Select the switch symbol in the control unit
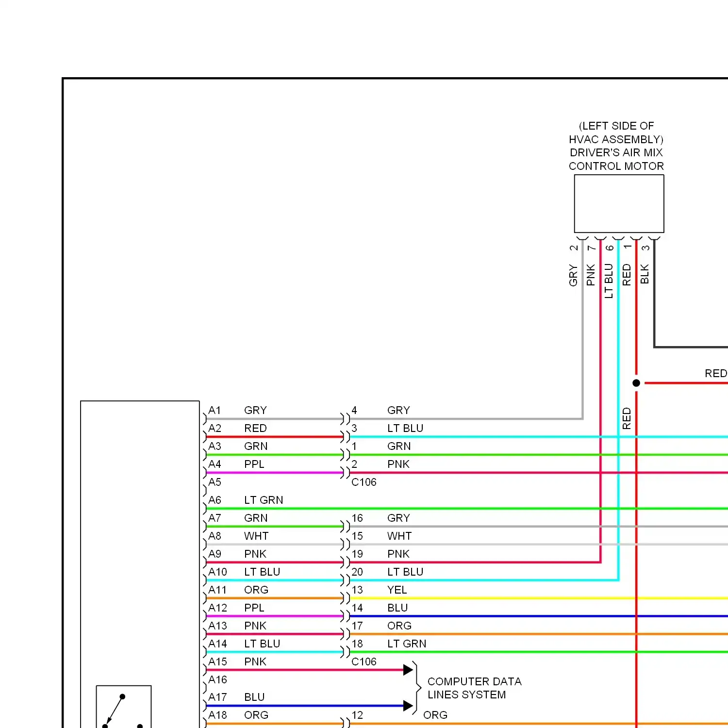728x728 pixels. [x=124, y=707]
